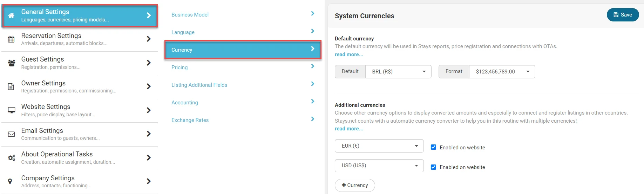Add a new currency with the + Currency button
This screenshot has width=644, height=194.
tap(355, 185)
